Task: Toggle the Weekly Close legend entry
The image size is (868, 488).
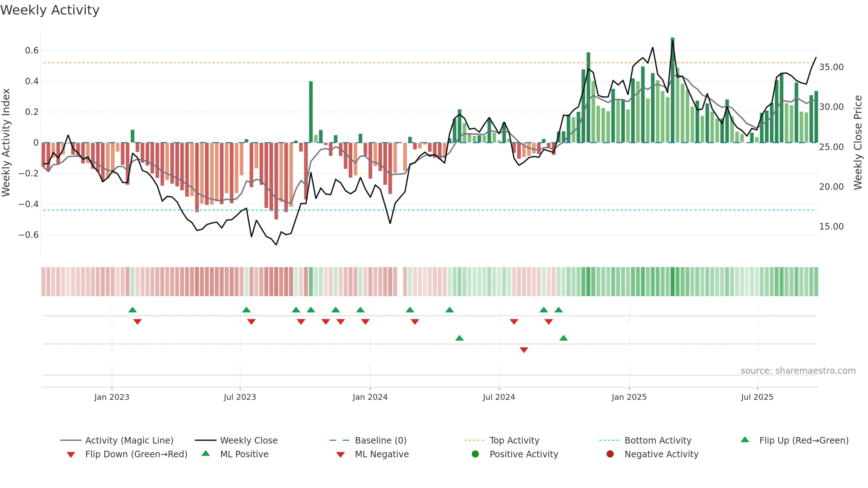Action: [236, 440]
